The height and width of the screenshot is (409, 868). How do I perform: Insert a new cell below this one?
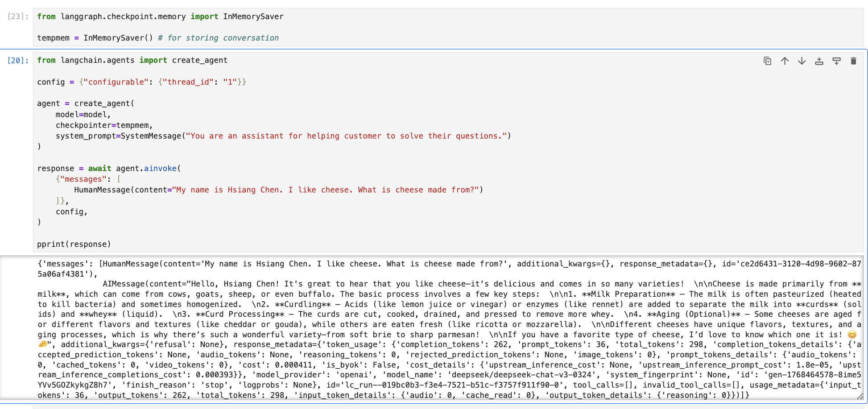tap(836, 61)
